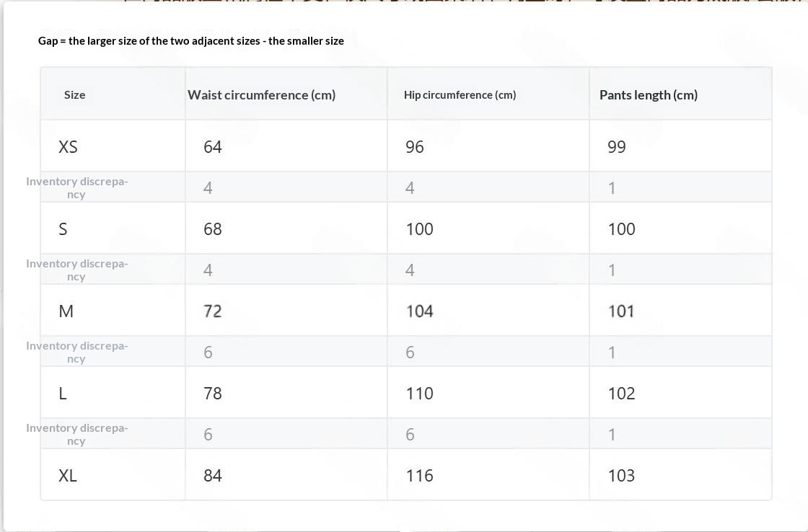The image size is (808, 532).
Task: Click the Gap definition text above table
Action: (190, 40)
